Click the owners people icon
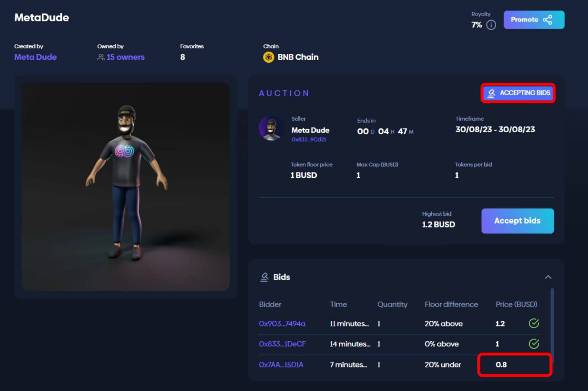588x391 pixels. (x=101, y=57)
